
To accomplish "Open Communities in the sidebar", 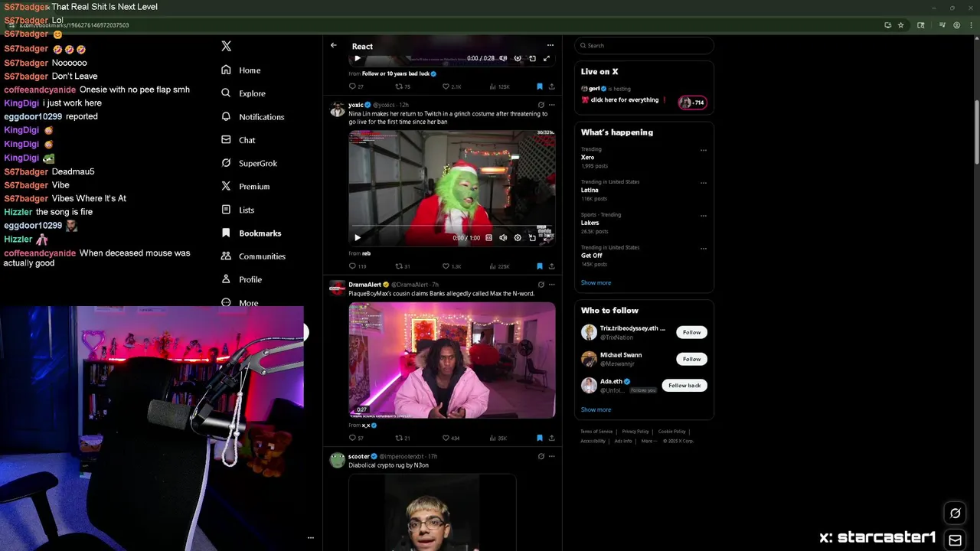I will point(253,256).
